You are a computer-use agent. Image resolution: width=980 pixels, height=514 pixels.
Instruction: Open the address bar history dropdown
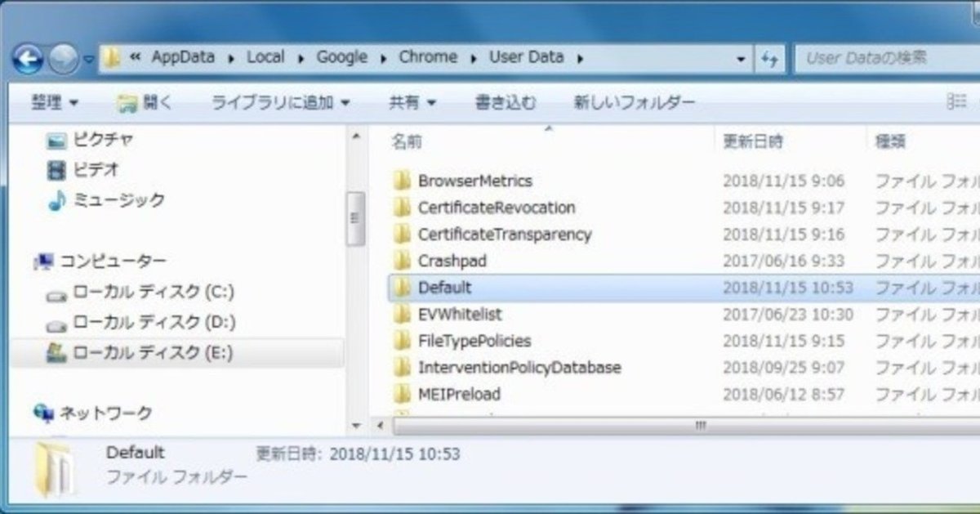tap(741, 59)
